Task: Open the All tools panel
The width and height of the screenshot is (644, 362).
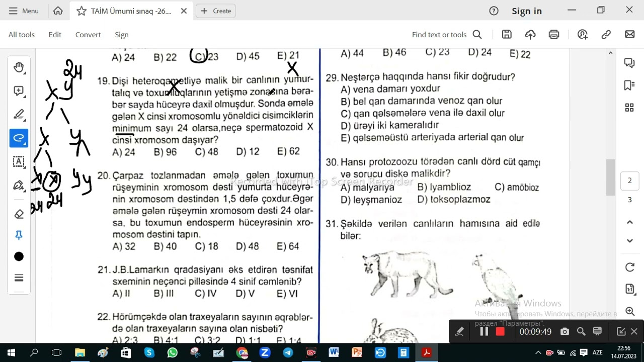Action: [22, 35]
